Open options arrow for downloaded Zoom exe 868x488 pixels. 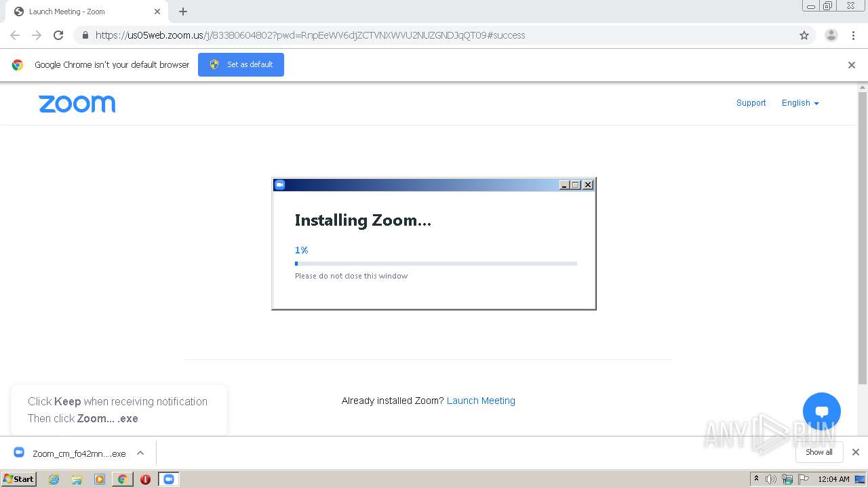pos(140,453)
